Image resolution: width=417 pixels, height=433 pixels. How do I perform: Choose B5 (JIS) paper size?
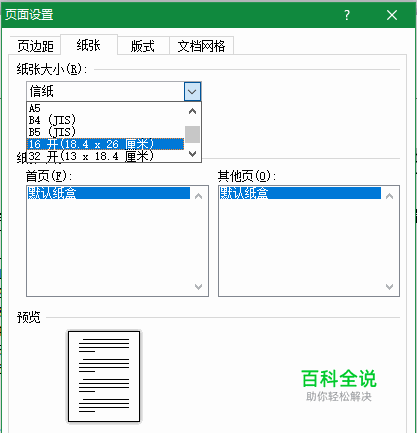pyautogui.click(x=105, y=132)
